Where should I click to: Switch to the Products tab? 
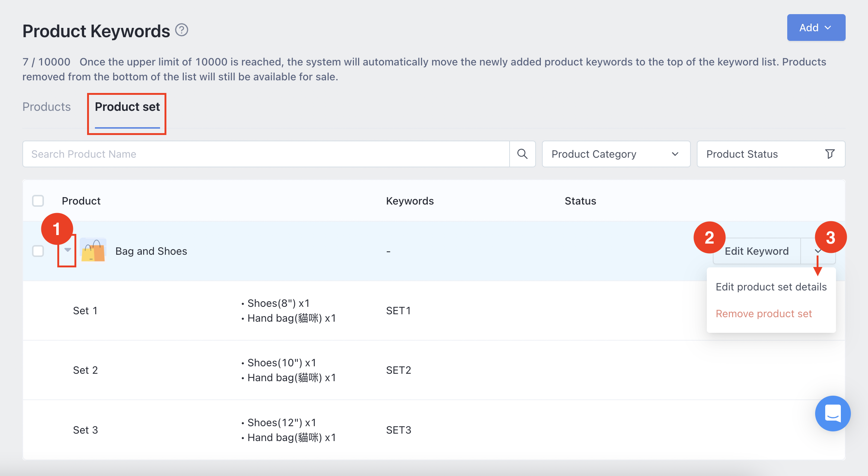[x=47, y=107]
